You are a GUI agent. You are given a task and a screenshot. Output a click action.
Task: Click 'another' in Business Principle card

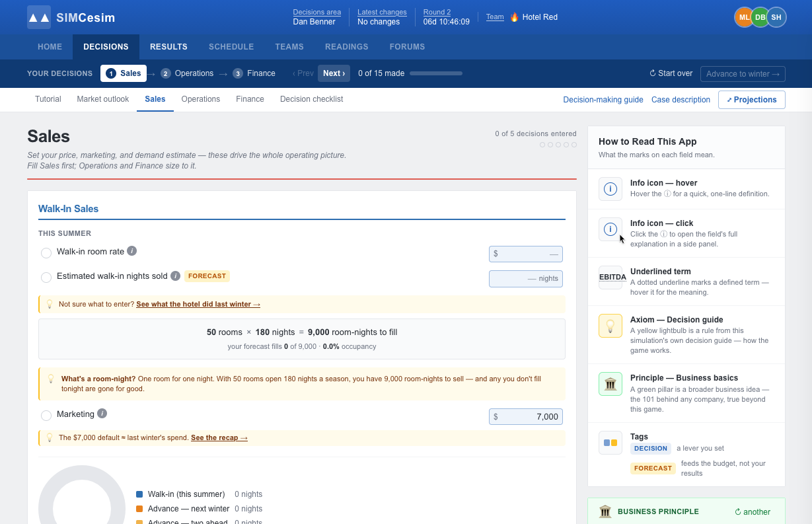[753, 511]
